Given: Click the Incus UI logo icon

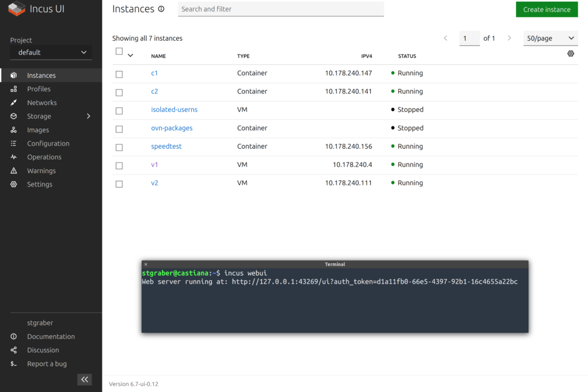Looking at the screenshot, I should coord(17,9).
